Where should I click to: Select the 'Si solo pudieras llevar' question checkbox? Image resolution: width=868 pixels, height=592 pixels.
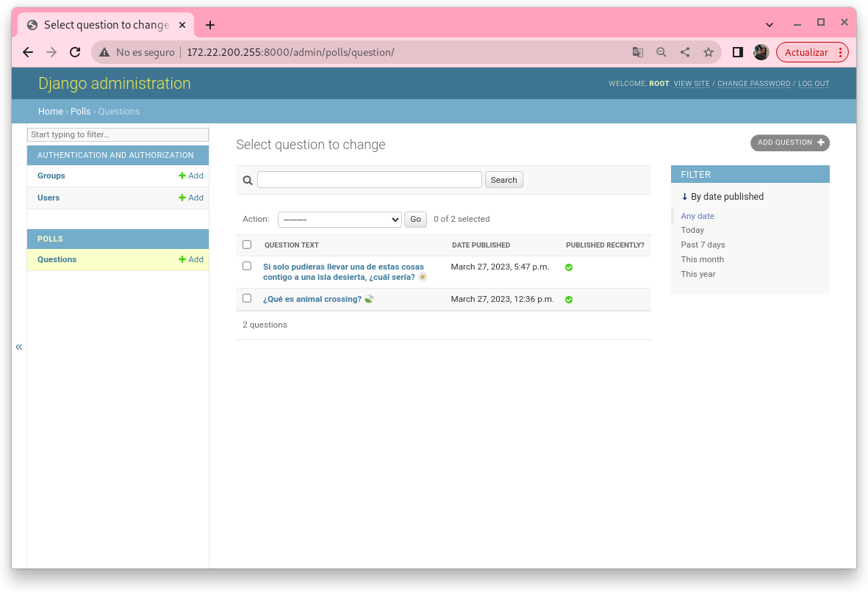coord(247,266)
